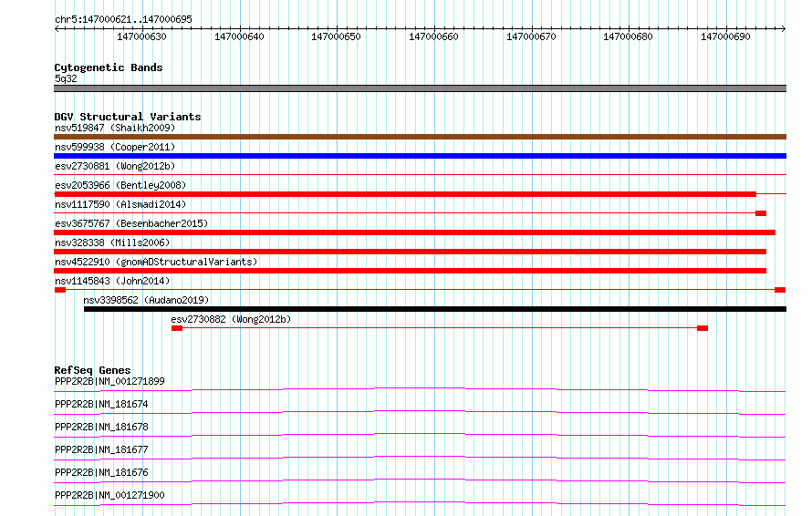The width and height of the screenshot is (812, 516).
Task: Click ruler position 147000680
Action: point(629,36)
